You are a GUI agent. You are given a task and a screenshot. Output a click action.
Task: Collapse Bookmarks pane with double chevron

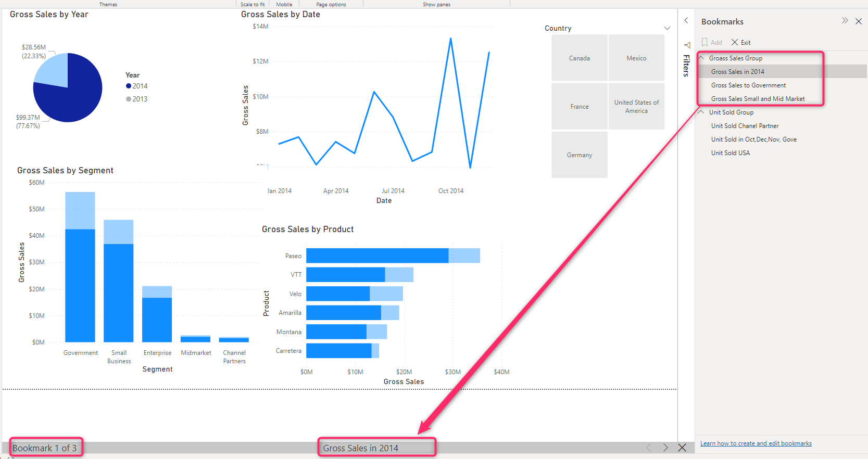click(845, 21)
